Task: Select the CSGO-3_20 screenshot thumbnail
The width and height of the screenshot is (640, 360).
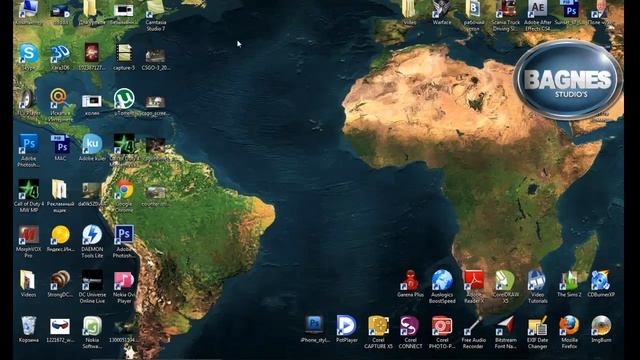Action: 156,56
